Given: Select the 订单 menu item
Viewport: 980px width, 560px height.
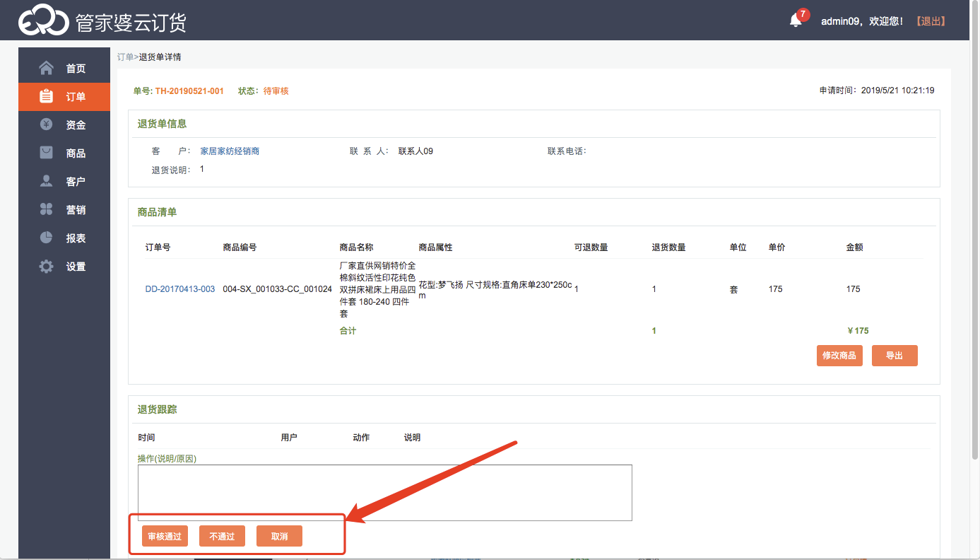Looking at the screenshot, I should point(64,97).
